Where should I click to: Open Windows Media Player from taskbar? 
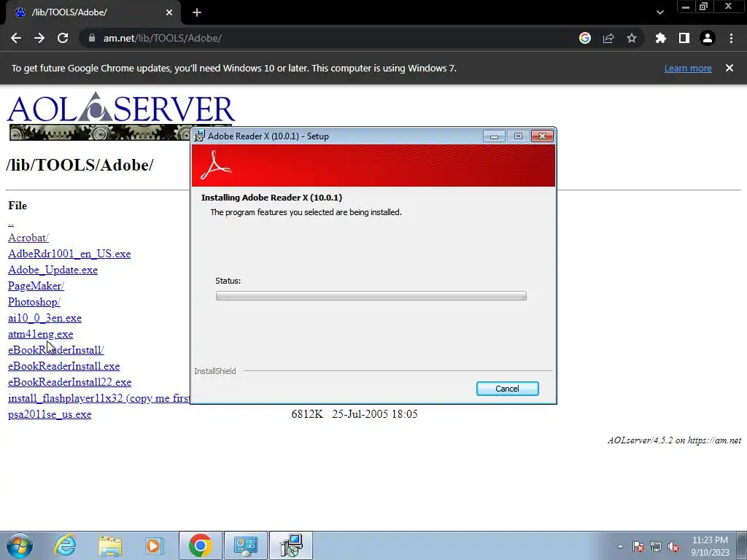click(x=154, y=545)
